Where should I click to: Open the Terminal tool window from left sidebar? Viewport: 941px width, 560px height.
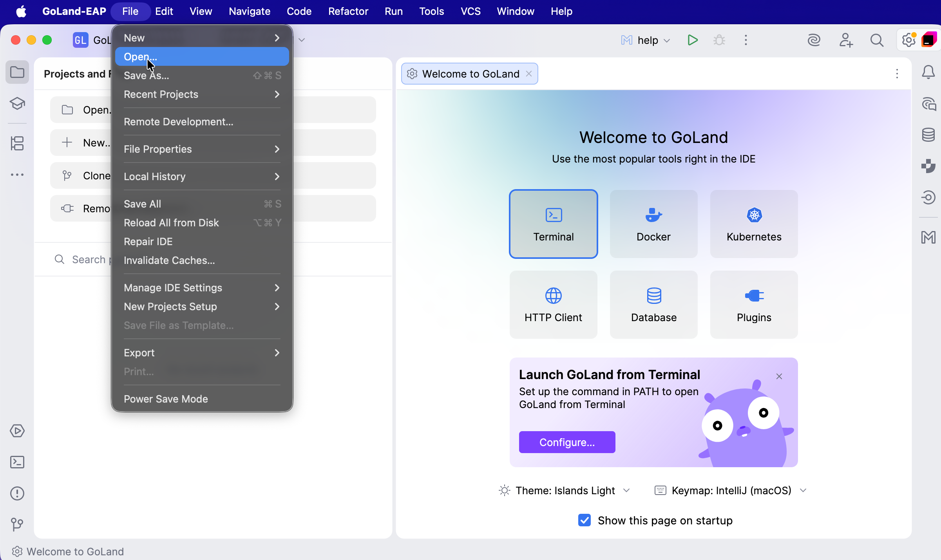tap(17, 462)
